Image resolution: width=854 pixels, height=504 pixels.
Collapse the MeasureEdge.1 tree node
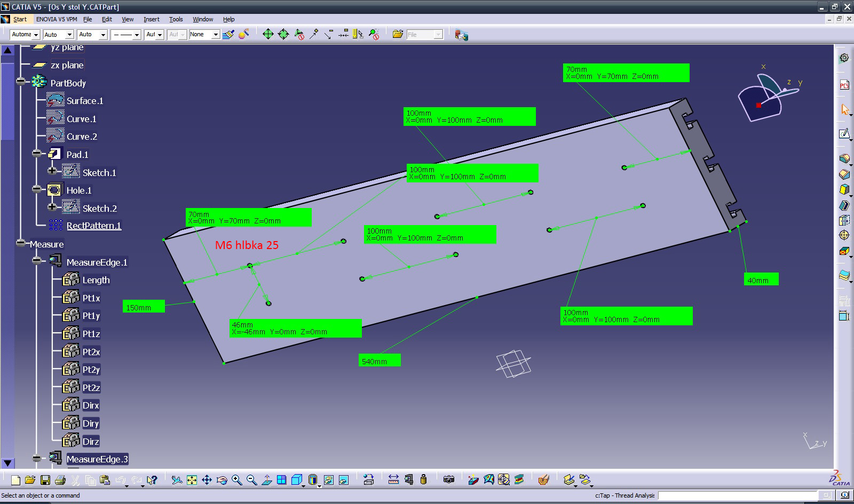36,261
